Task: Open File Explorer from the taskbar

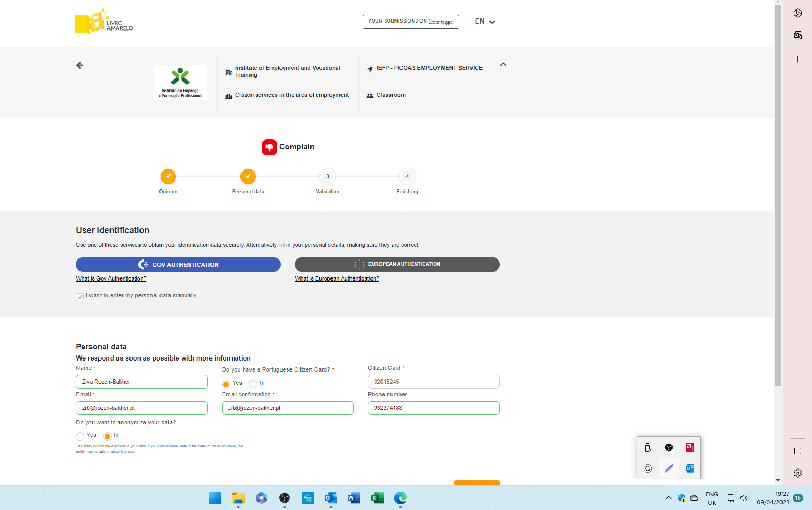Action: pyautogui.click(x=238, y=498)
